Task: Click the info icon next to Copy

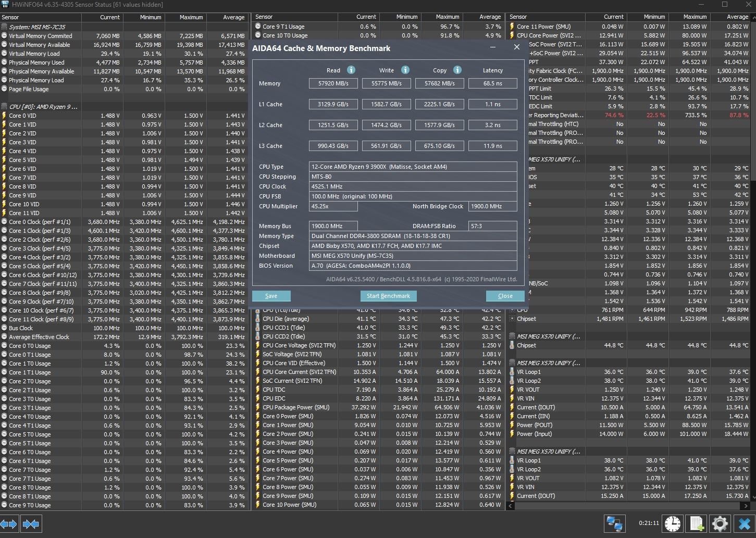Action: click(x=457, y=70)
